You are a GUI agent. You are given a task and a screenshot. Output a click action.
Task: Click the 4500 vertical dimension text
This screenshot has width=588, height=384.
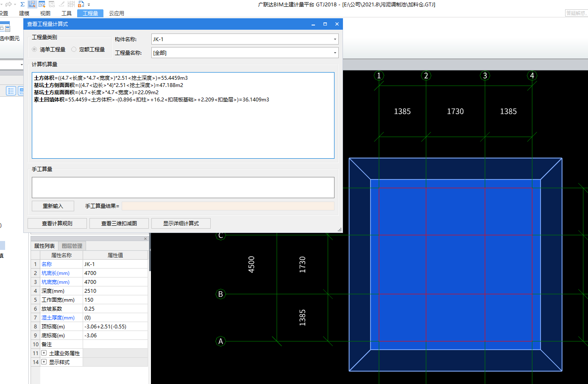251,264
